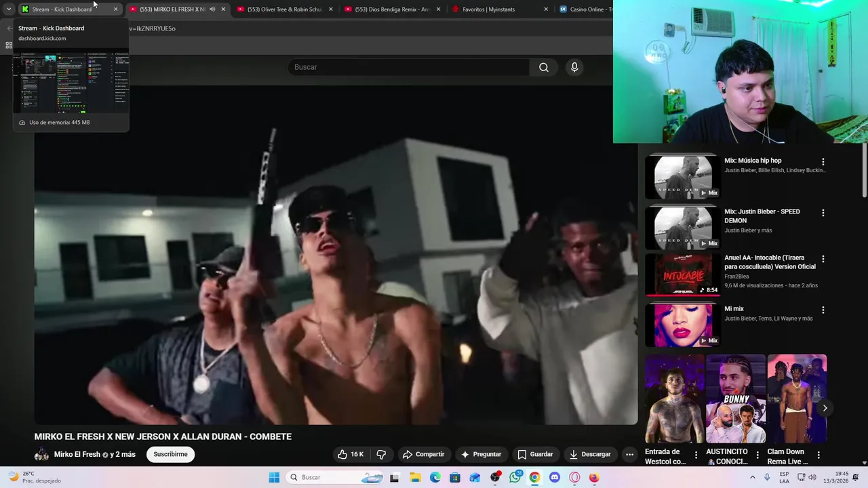Click the Suscribirme button
The width and height of the screenshot is (868, 488).
pos(170,454)
